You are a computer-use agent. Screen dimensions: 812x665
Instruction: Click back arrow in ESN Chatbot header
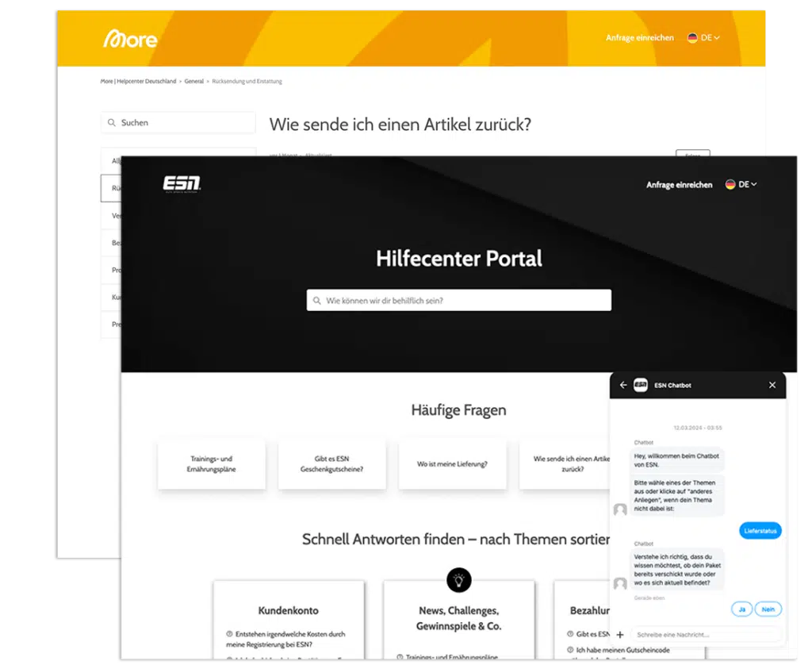coord(623,385)
